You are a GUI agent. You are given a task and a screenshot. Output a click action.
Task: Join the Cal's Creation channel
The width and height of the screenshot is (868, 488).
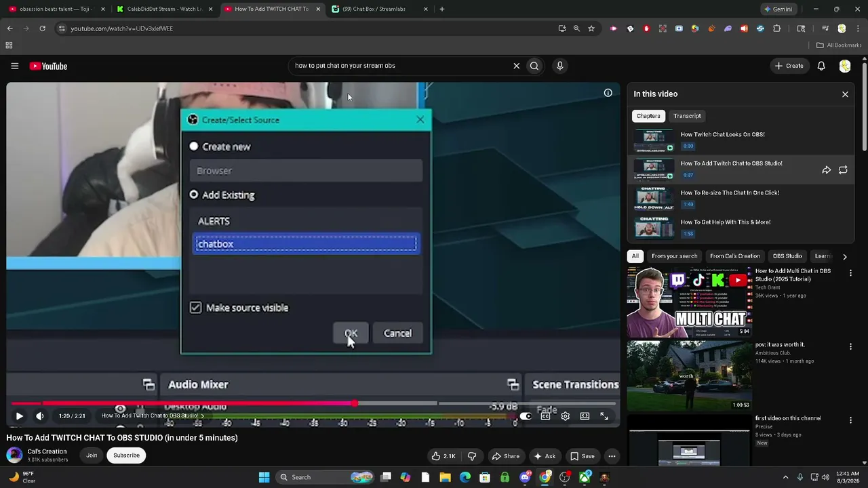point(92,455)
